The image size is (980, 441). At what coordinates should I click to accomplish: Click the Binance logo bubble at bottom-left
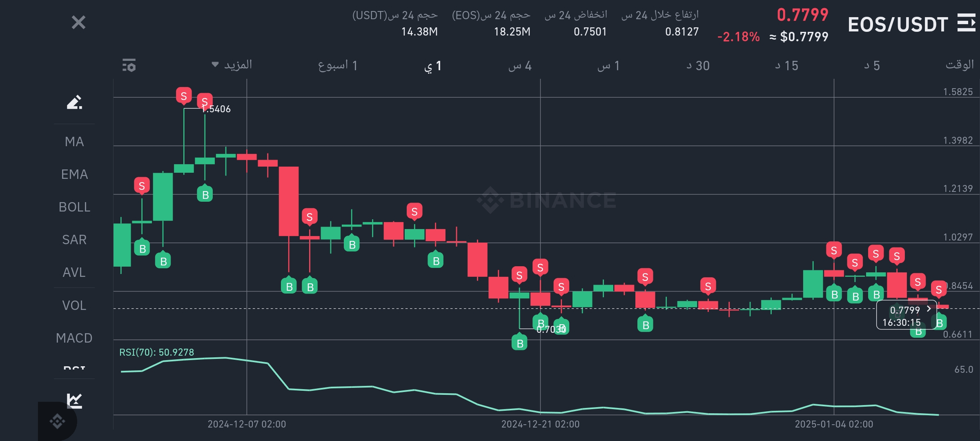coord(57,421)
